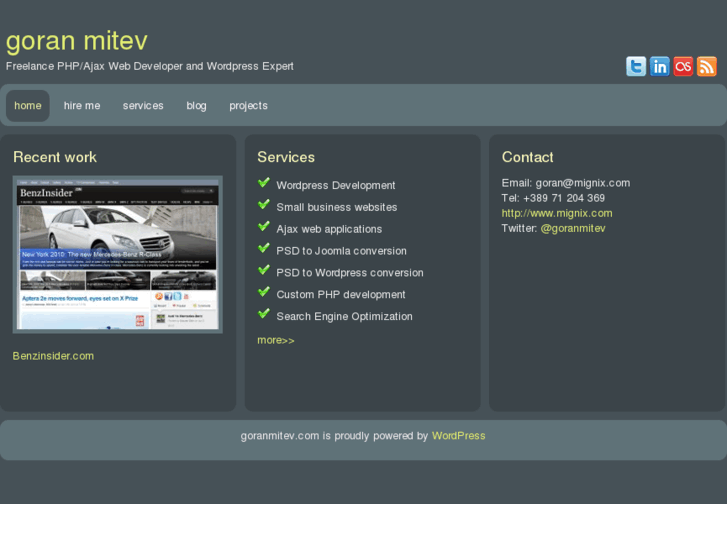The image size is (727, 545).
Task: Open the hire me page
Action: [82, 106]
